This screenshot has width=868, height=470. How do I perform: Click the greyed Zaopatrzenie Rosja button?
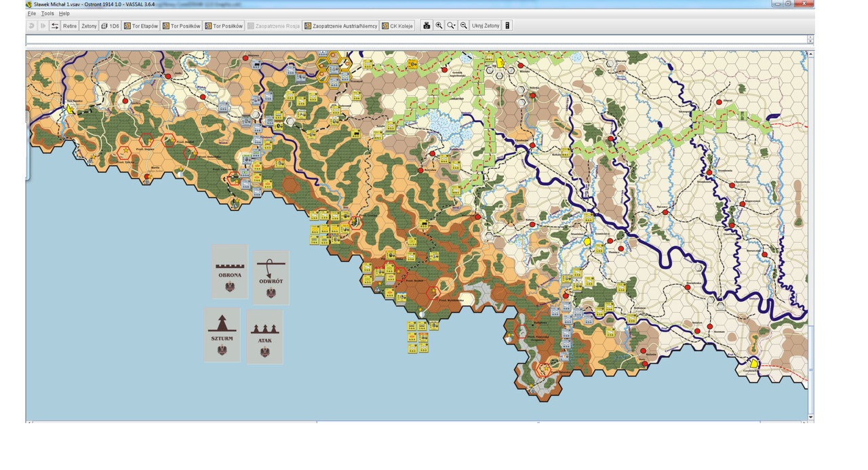(273, 26)
